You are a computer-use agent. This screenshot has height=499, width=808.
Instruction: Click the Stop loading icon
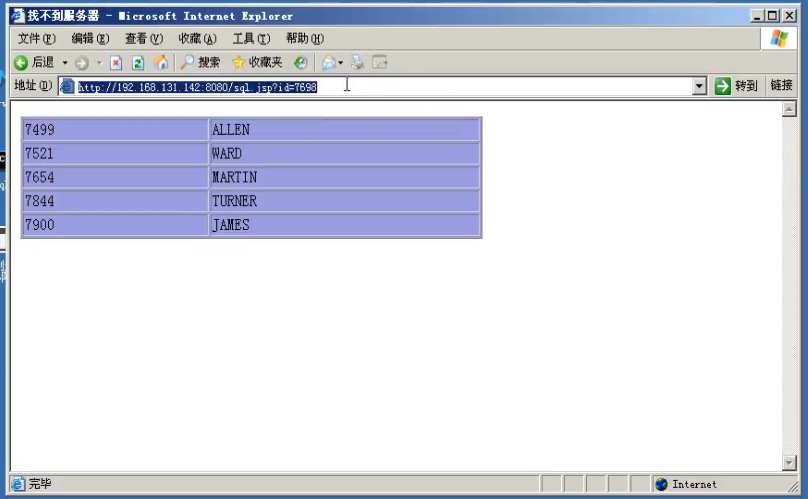[116, 63]
